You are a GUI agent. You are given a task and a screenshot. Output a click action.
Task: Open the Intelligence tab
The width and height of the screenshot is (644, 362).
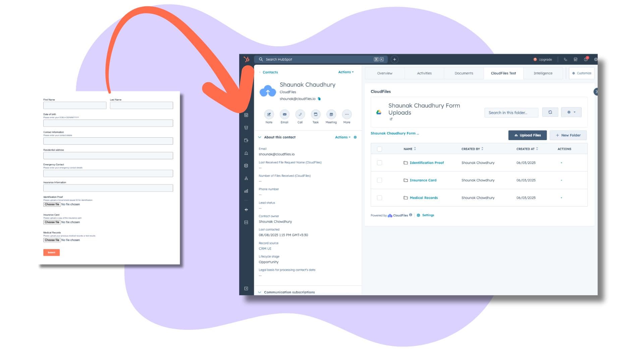tap(542, 73)
